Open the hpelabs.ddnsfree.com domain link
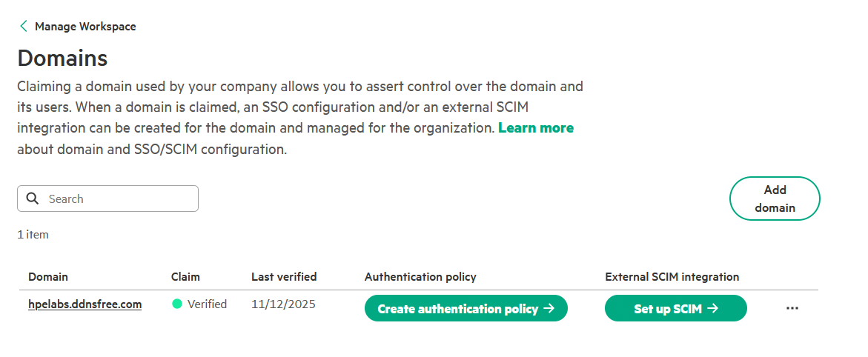868x357 pixels. tap(85, 304)
